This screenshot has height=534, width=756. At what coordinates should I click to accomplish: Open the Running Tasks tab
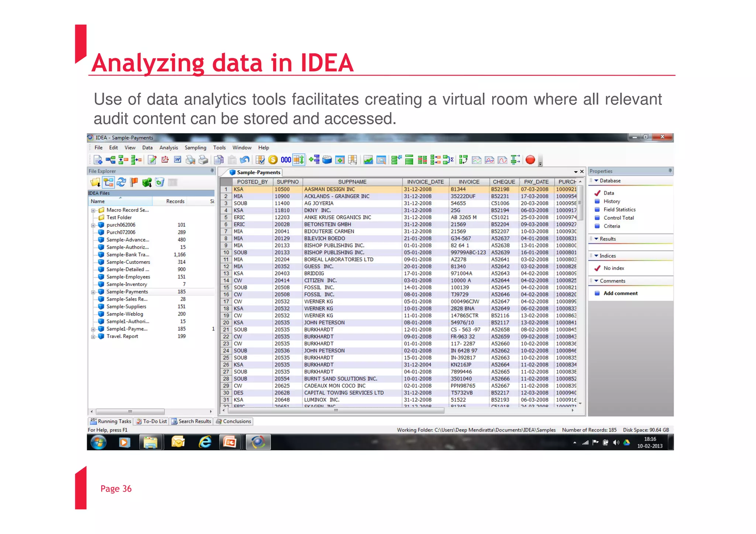pos(110,421)
